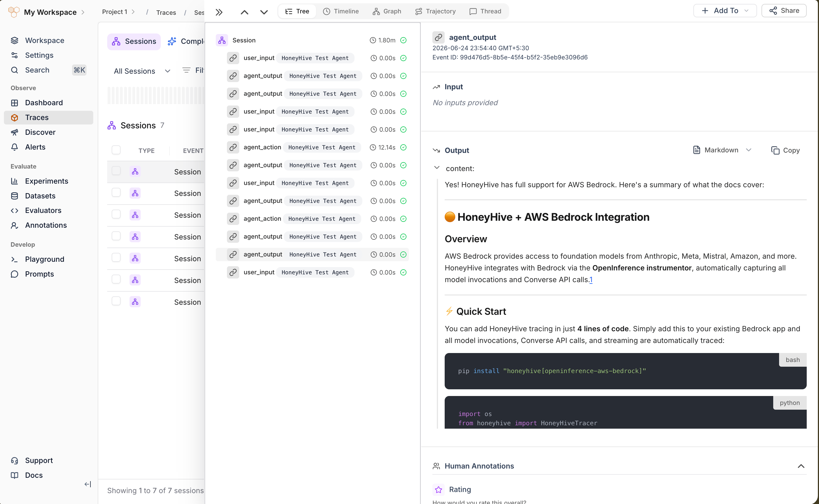
Task: Go to Dashboard
Action: pyautogui.click(x=44, y=103)
